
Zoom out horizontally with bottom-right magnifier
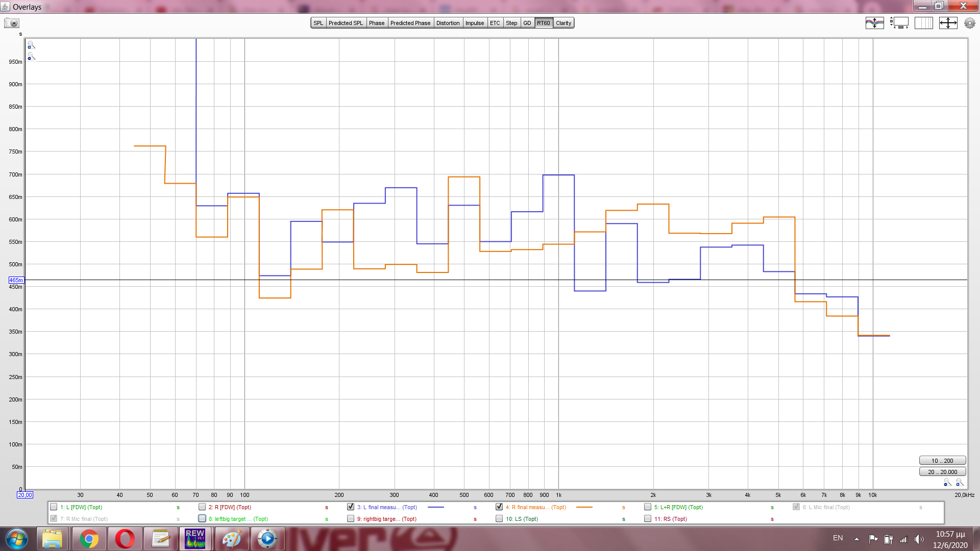coord(947,483)
